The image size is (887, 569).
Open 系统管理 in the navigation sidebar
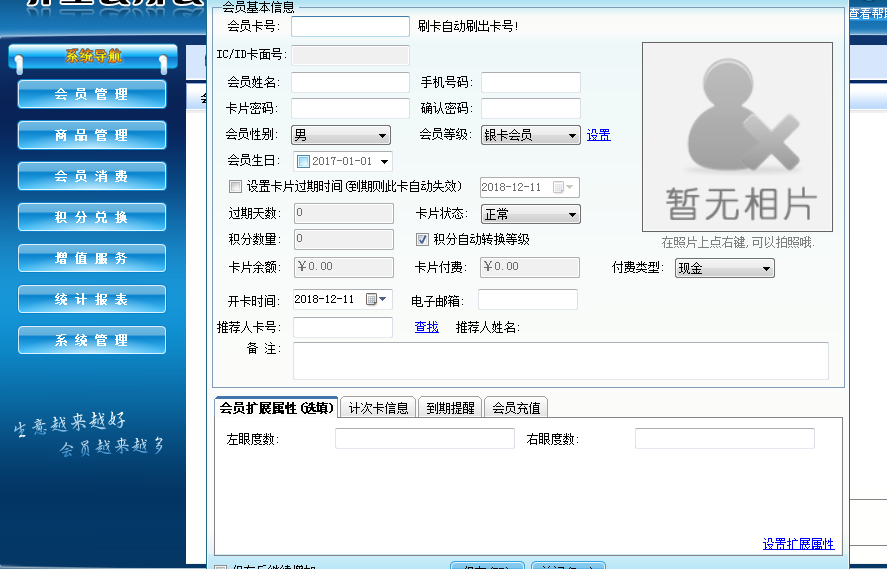(92, 340)
